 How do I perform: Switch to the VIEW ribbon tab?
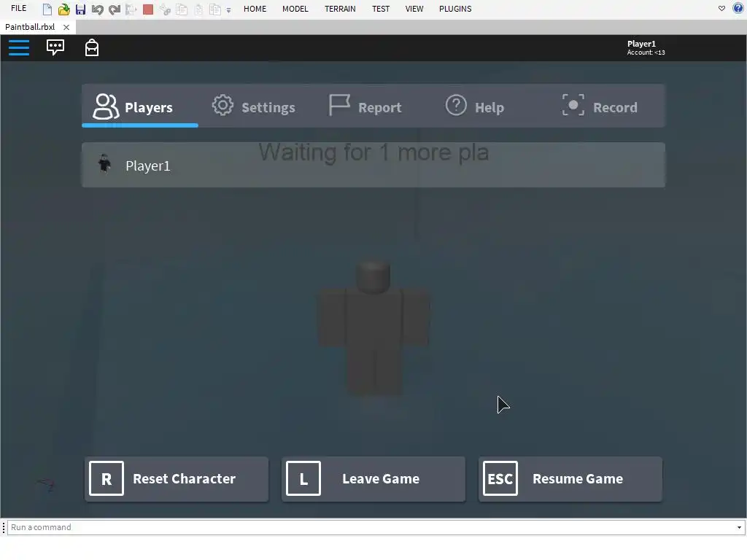[414, 9]
